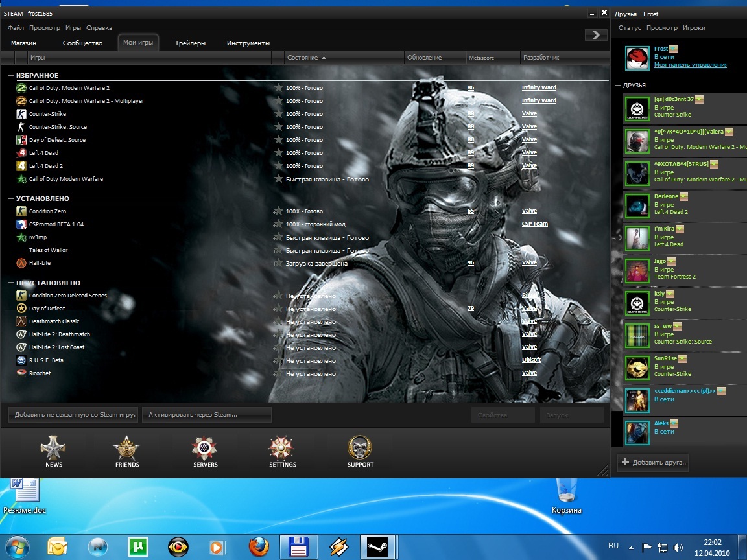The image size is (747, 560).
Task: Toggle favorite star for Day of Defeat
Action: (x=278, y=309)
